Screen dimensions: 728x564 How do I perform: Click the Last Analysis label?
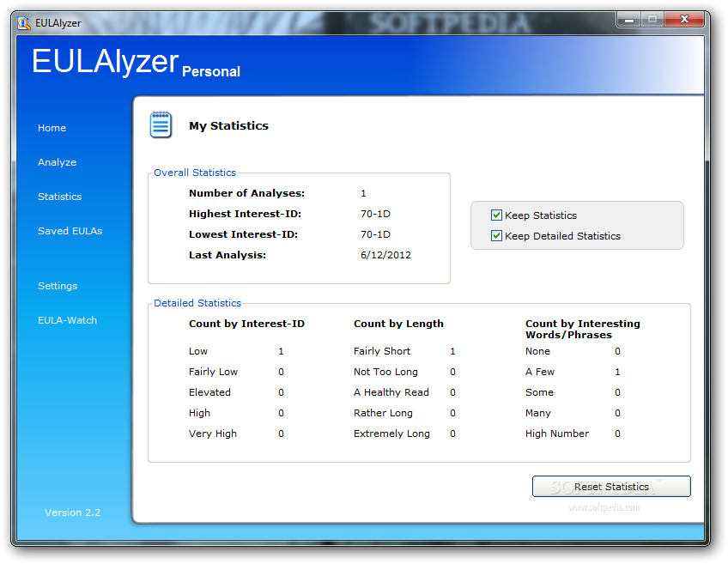(227, 255)
